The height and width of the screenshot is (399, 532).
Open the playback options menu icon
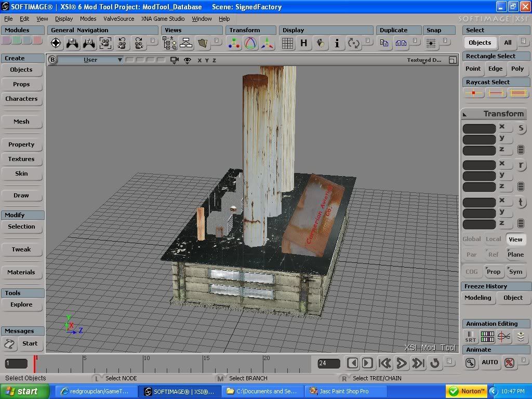449,361
